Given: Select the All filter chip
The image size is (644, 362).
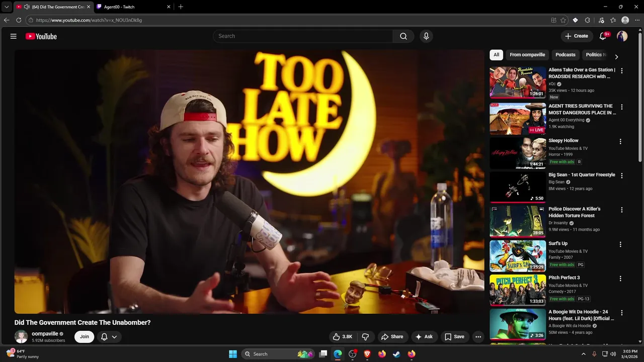Looking at the screenshot, I should (x=496, y=55).
